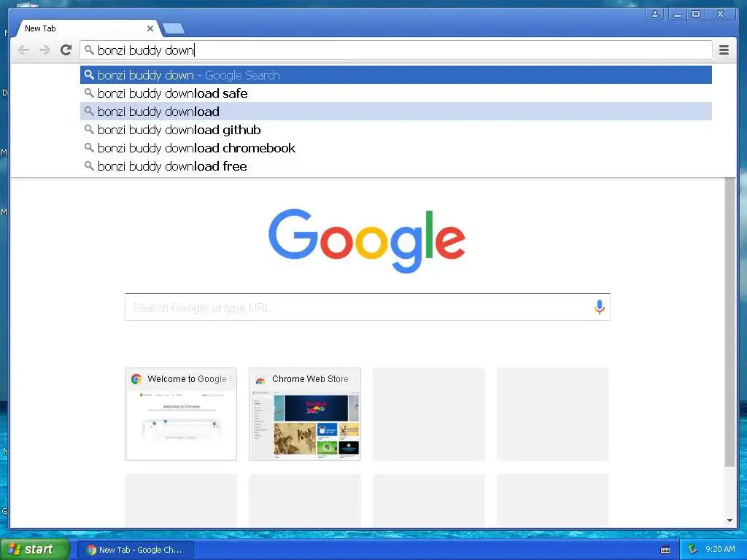Close the Chrome window
The width and height of the screenshot is (747, 560).
720,15
